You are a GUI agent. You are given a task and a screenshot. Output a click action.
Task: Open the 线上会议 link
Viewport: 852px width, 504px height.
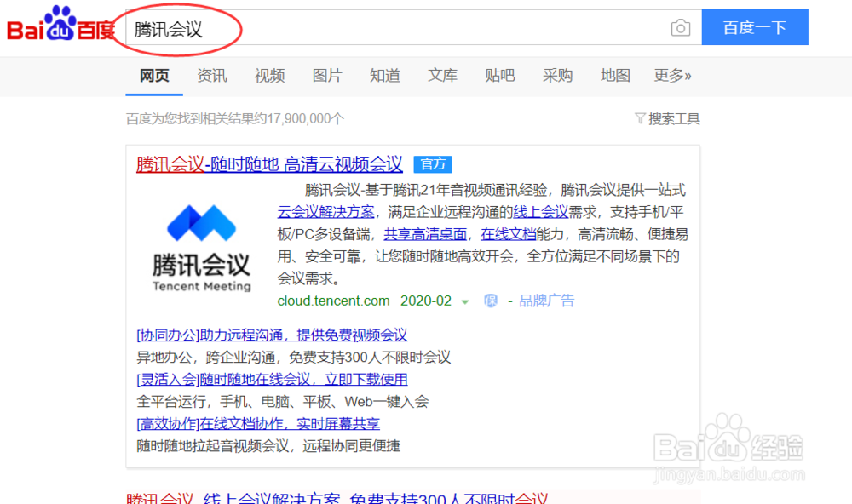coord(541,212)
